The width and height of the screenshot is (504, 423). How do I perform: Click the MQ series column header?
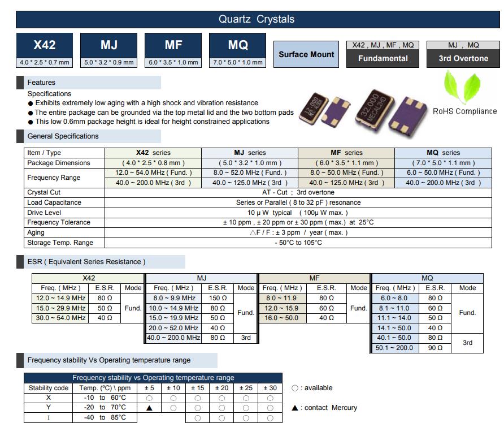tap(443, 153)
